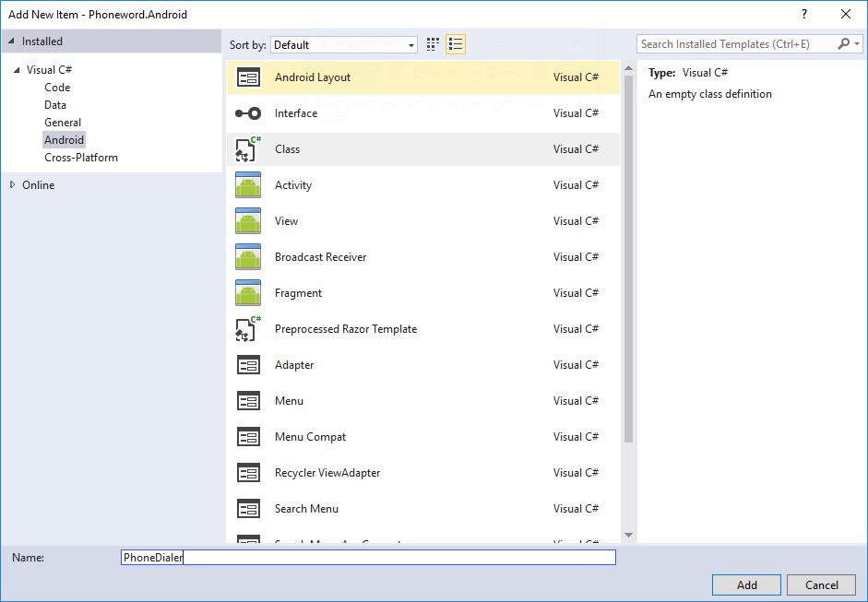Click the Interface template icon
Screen dimensions: 868x602
[248, 113]
